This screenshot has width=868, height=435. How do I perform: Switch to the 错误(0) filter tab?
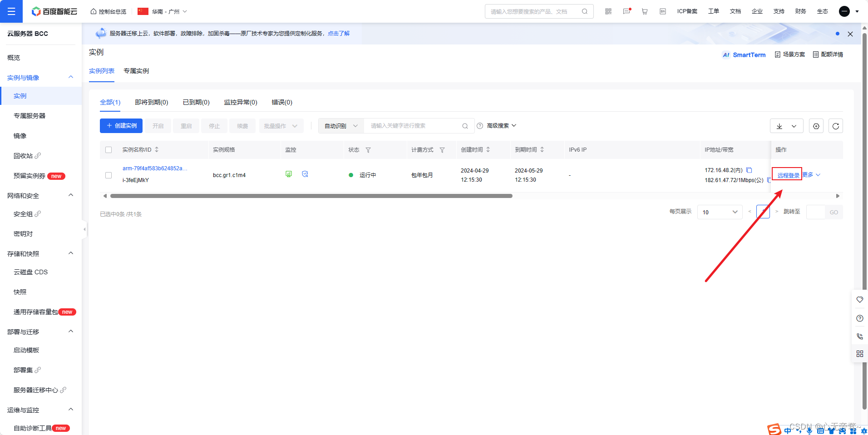pyautogui.click(x=282, y=102)
